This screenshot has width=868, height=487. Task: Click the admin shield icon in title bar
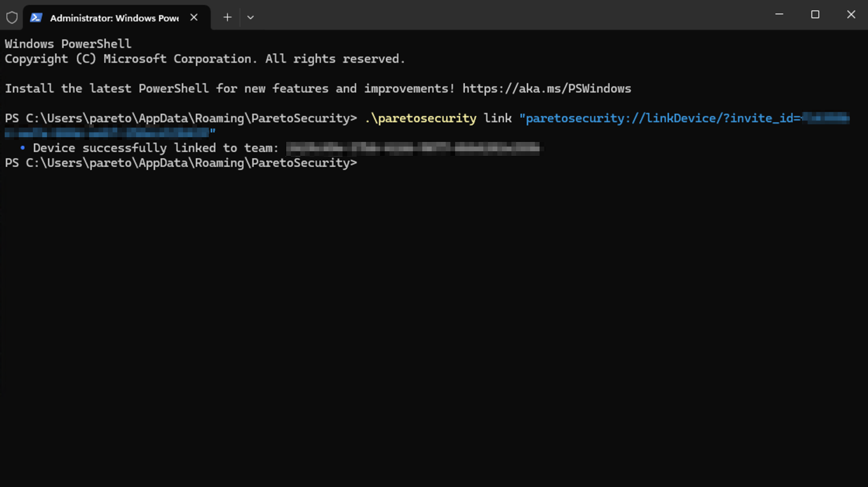(12, 18)
